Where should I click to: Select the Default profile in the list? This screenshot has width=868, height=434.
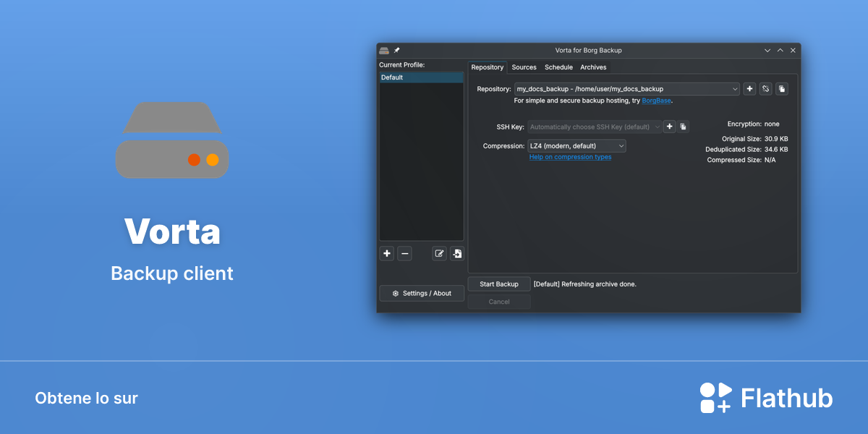(x=422, y=77)
